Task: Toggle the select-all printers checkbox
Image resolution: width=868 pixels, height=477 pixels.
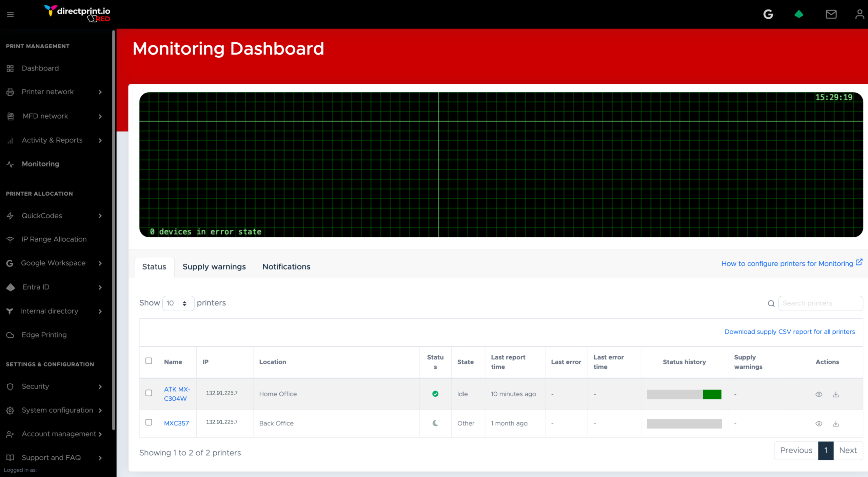Action: pyautogui.click(x=149, y=361)
